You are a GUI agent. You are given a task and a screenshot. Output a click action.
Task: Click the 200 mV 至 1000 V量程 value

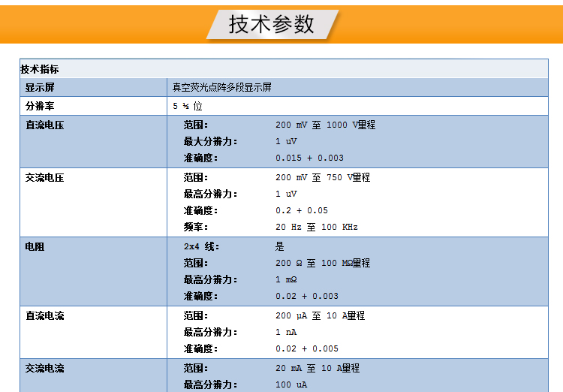[325, 125]
